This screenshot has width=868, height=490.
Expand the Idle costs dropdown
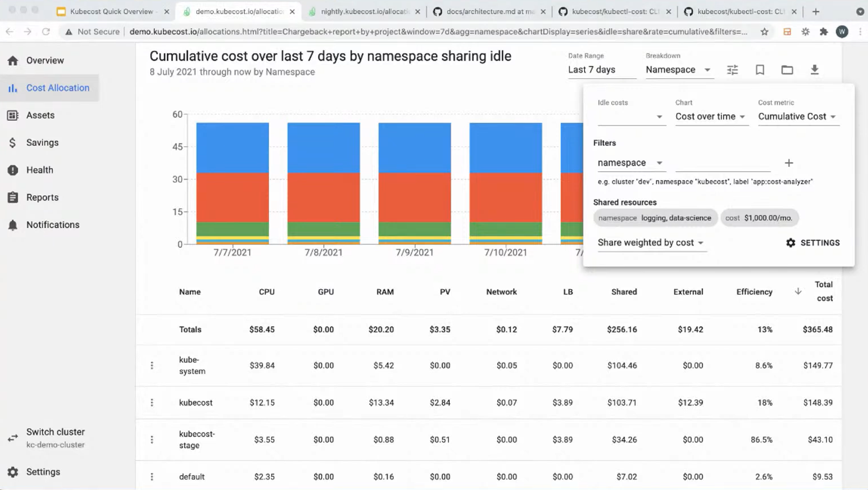click(x=630, y=117)
